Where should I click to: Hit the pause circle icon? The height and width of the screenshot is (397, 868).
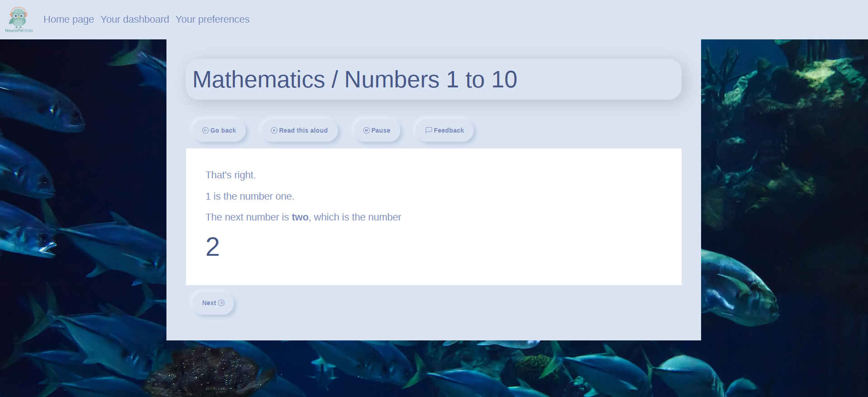tap(366, 130)
